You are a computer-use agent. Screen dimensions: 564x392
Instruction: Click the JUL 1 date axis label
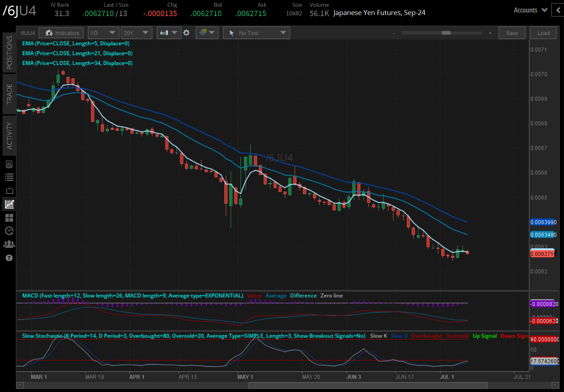coord(447,377)
